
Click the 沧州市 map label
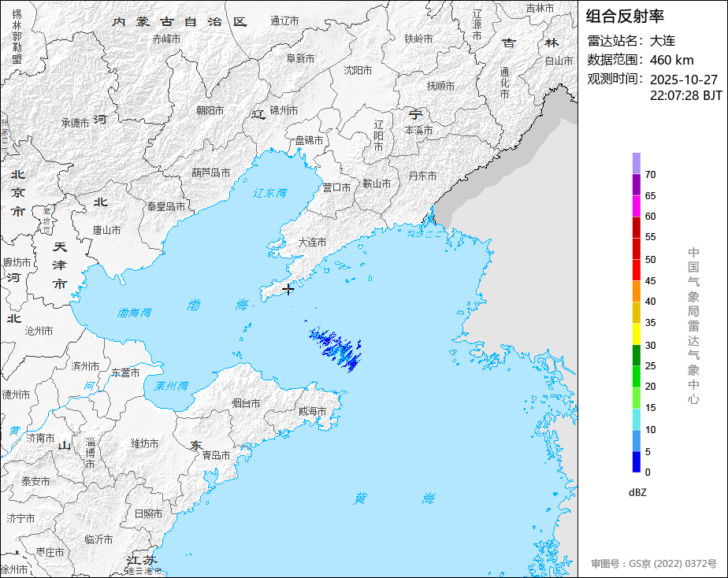39,331
